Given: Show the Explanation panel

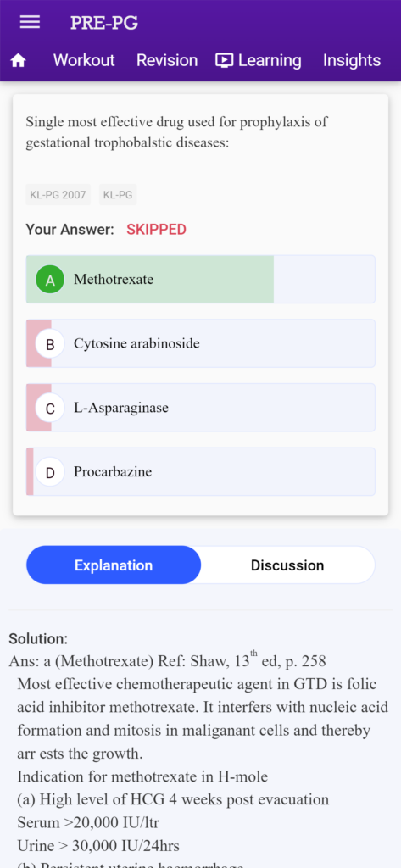Looking at the screenshot, I should [x=114, y=565].
